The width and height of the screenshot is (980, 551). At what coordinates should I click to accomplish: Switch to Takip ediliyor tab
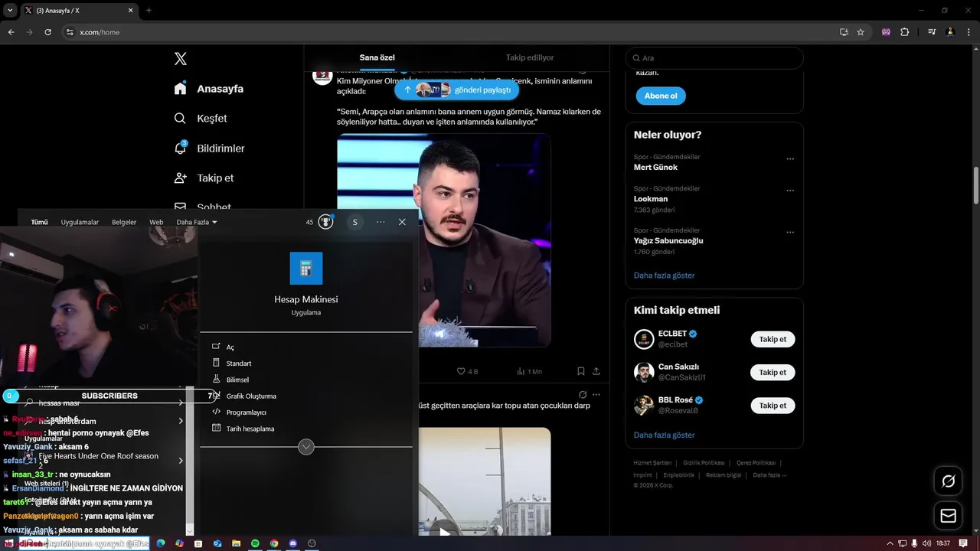point(530,57)
